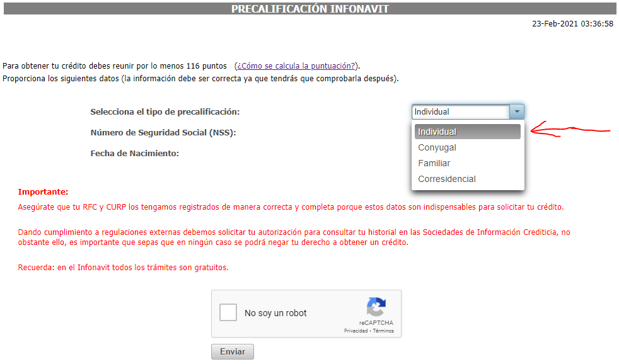The image size is (619, 364).
Task: Check the No soy un robot checkbox
Action: 228,312
